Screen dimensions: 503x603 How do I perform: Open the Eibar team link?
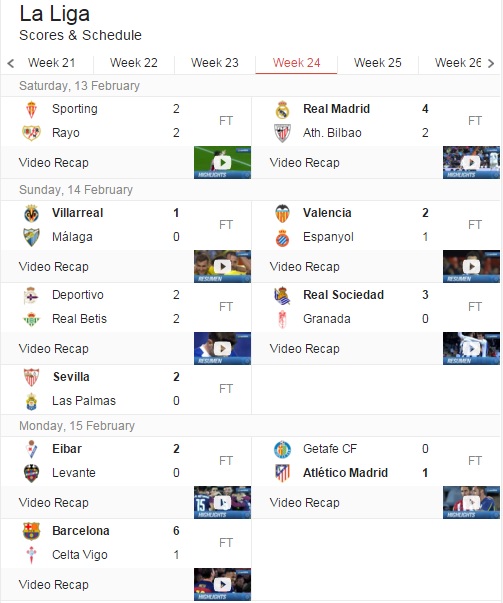[67, 449]
